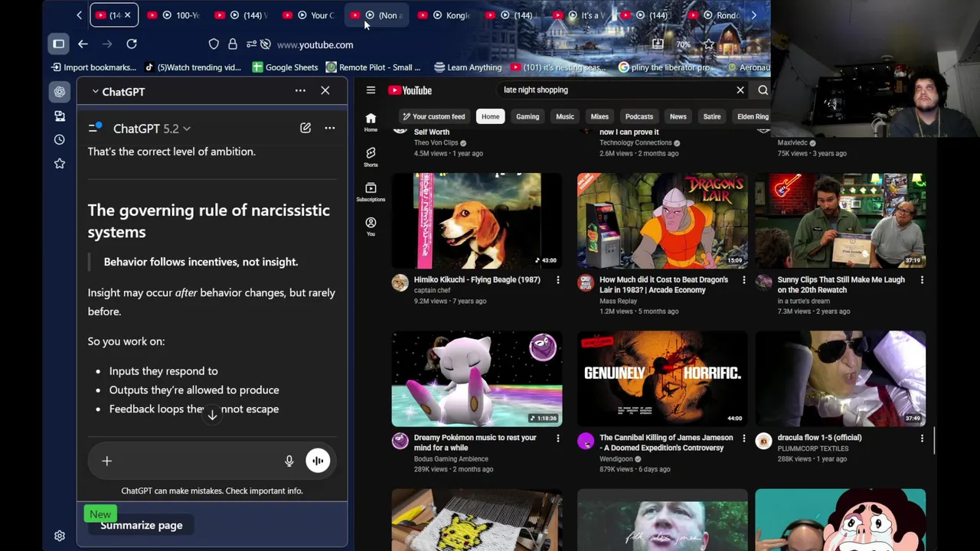Open YouTube Shorts in mini sidebar
The width and height of the screenshot is (980, 551).
tap(371, 157)
